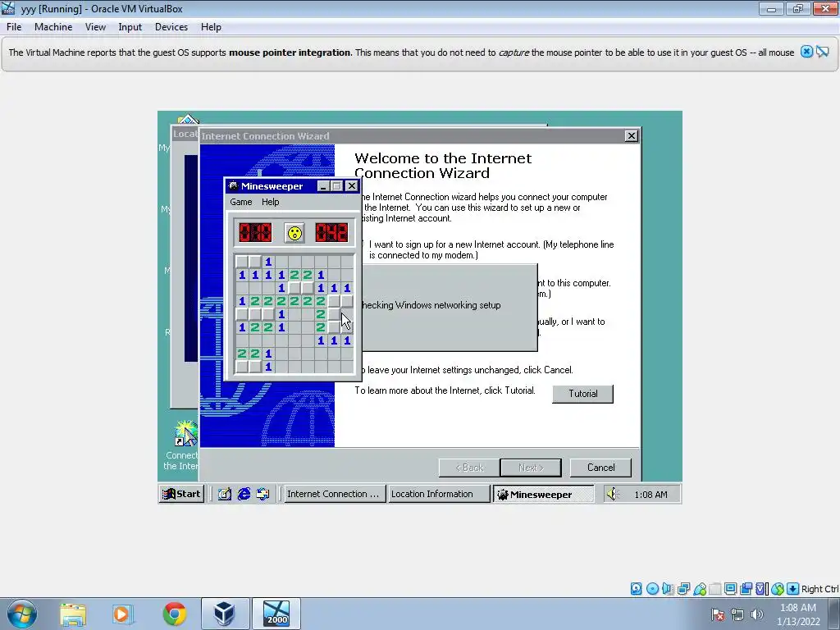Click VirtualBox display settings indicator
Screen dimensions: 840x630
(730, 589)
